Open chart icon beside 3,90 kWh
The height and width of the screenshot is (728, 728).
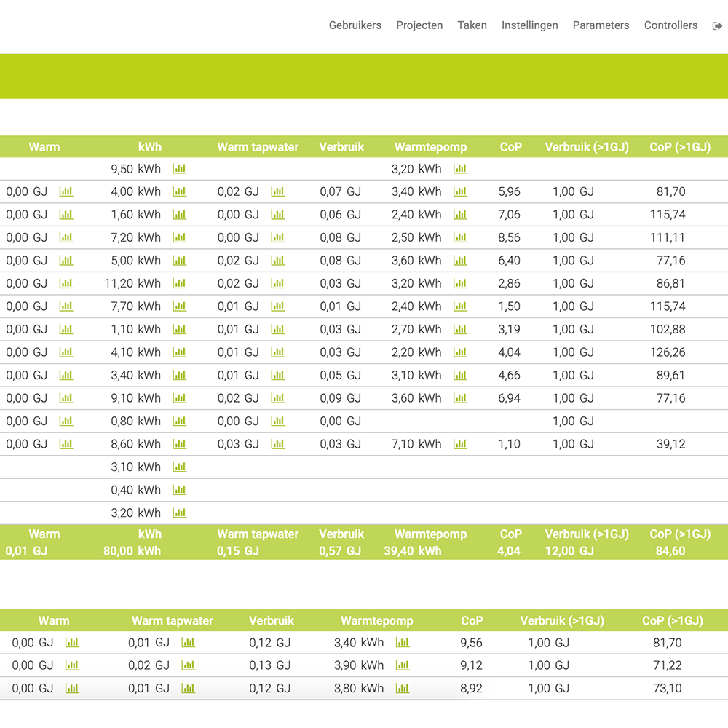pos(403,665)
